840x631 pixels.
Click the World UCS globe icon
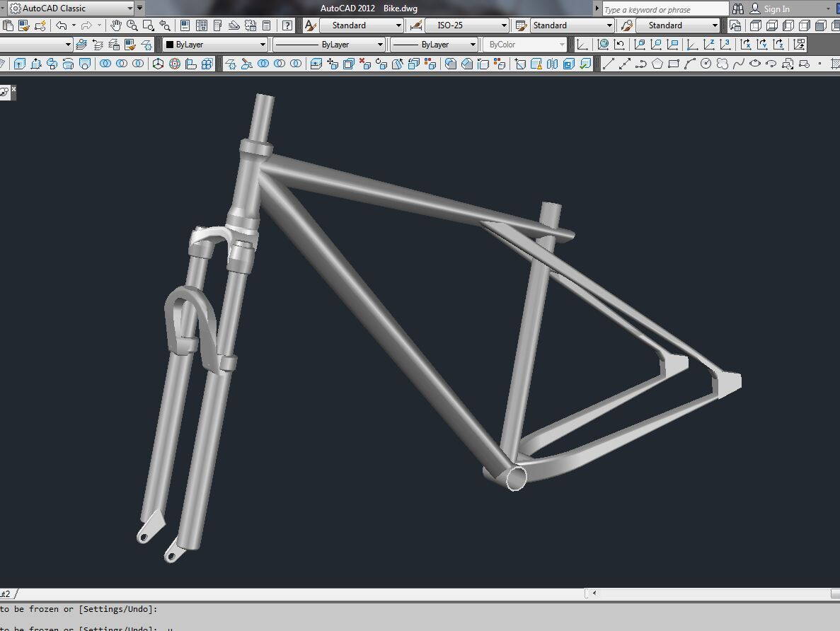[x=603, y=45]
